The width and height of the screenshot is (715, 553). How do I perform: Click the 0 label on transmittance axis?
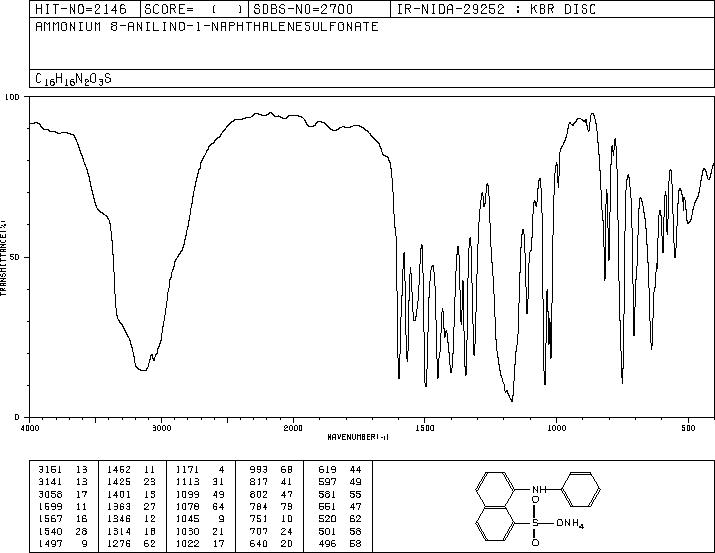[x=17, y=417]
